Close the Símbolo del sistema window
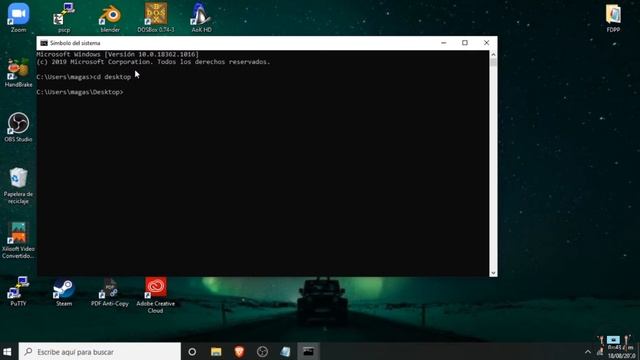The height and width of the screenshot is (360, 640). tap(486, 43)
